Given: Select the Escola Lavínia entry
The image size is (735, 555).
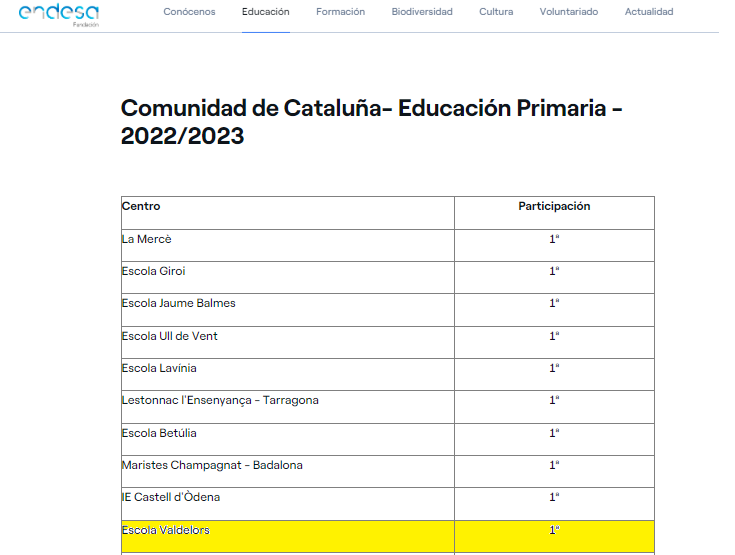Looking at the screenshot, I should click(157, 368).
